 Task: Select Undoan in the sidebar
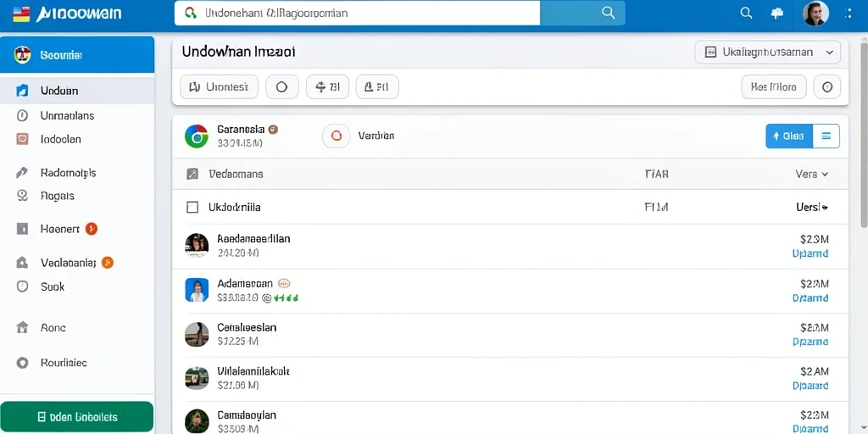click(77, 91)
